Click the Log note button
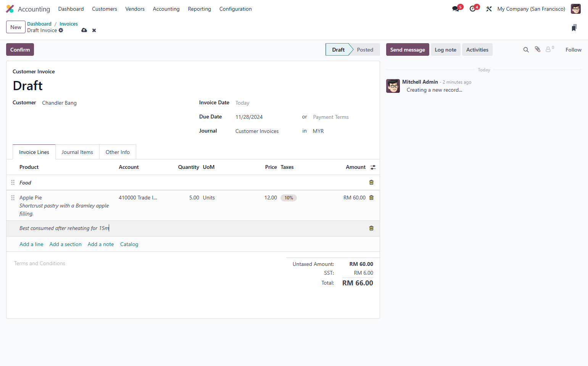 [445, 50]
